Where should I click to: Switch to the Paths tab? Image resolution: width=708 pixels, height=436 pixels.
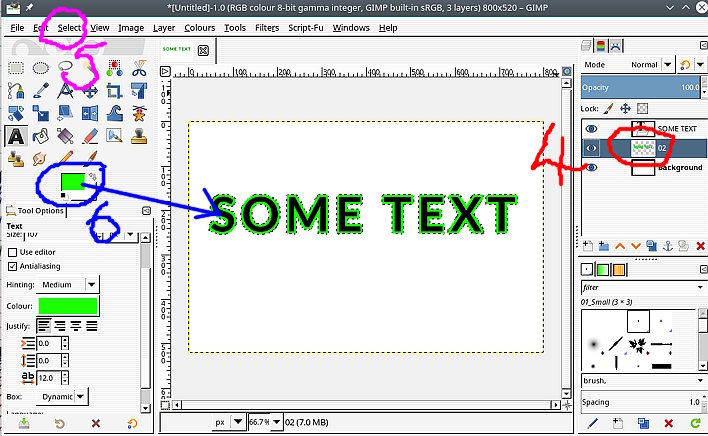616,46
